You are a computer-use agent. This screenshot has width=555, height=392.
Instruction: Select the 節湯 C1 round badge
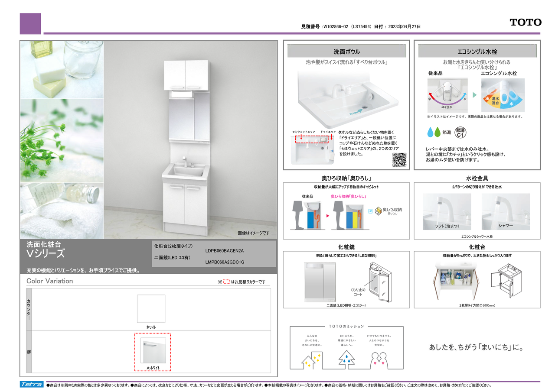coord(461,132)
